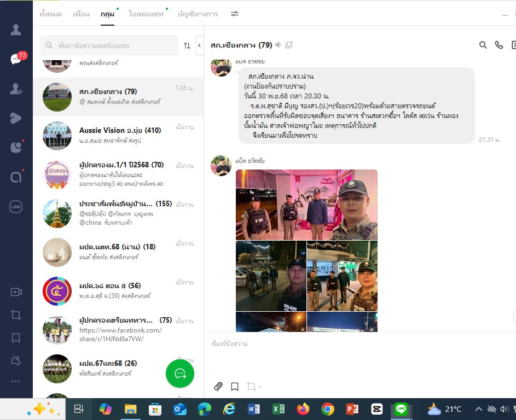Toggle notifications mute in the left sidebar
The height and width of the screenshot is (420, 516).
tap(16, 360)
